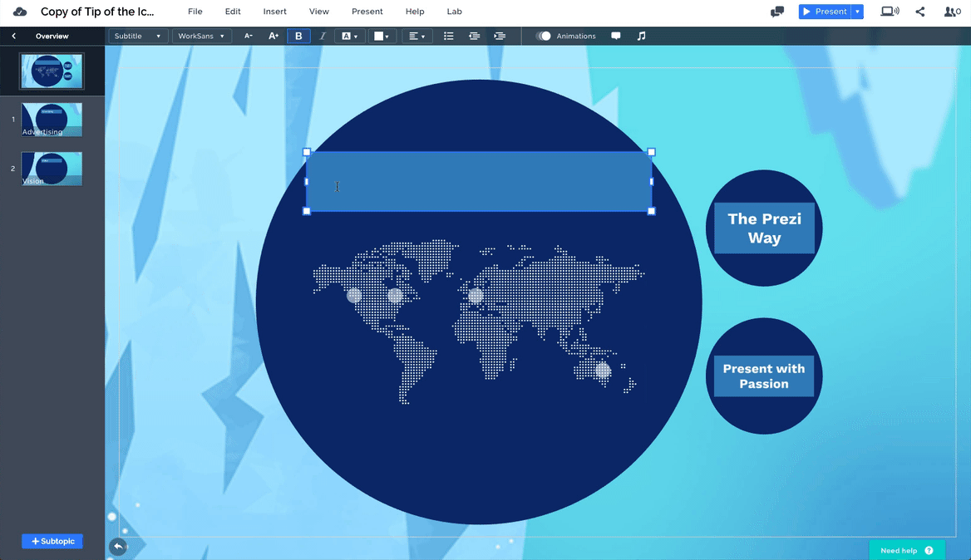Open the Subtitle text style dropdown
971x560 pixels.
[x=138, y=37]
